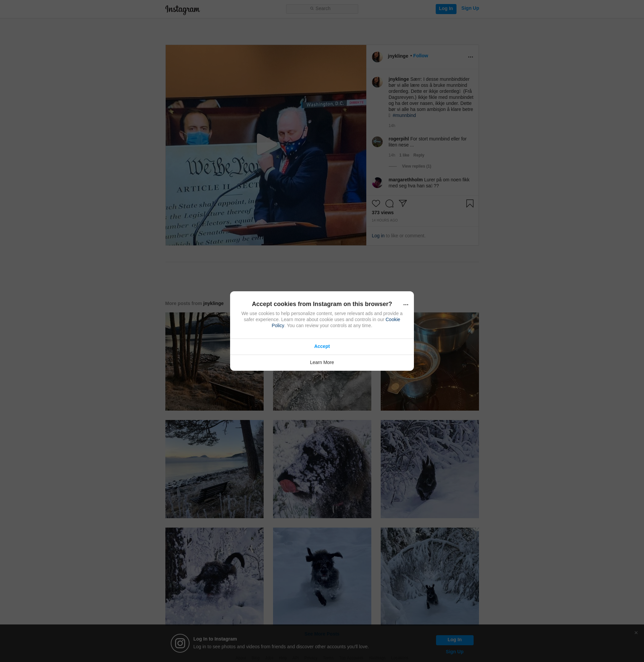The width and height of the screenshot is (644, 662).
Task: Like the post with heart icon
Action: click(376, 203)
